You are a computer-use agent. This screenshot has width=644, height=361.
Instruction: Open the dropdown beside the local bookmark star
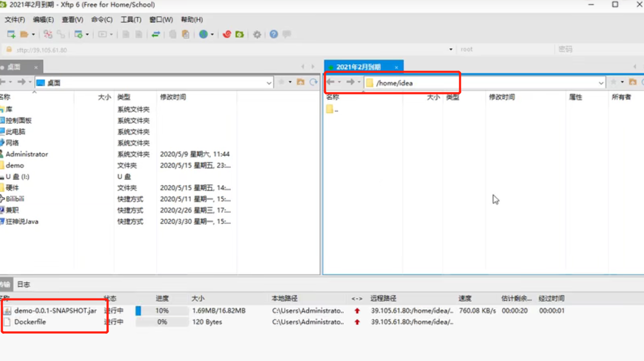click(290, 83)
